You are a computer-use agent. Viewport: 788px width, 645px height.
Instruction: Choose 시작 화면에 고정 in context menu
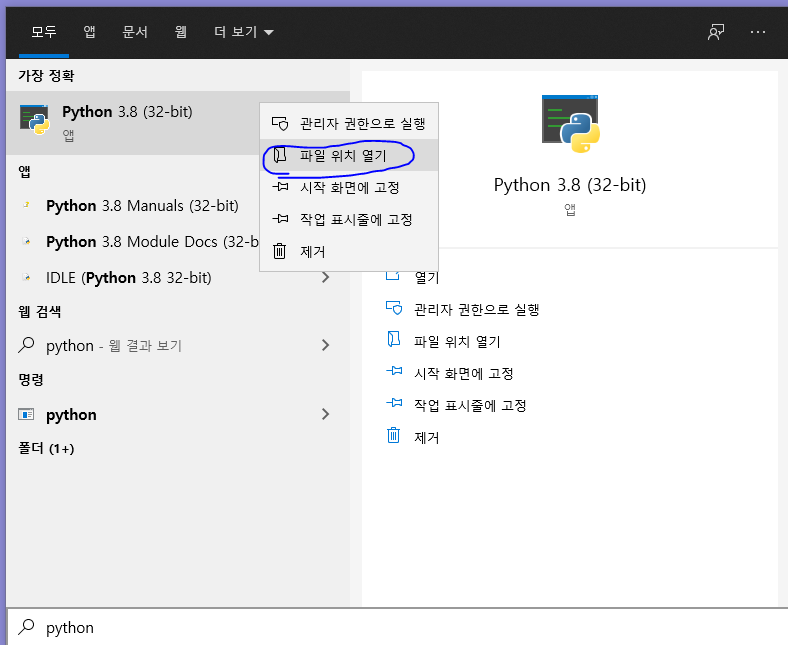click(x=349, y=188)
